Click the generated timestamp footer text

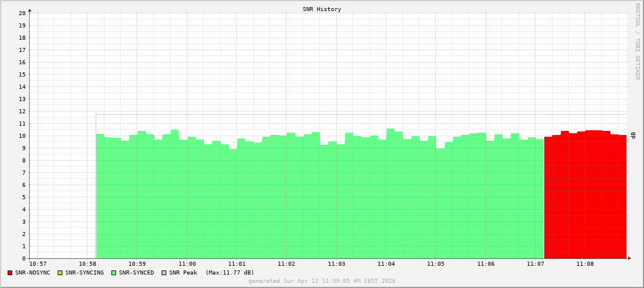coord(322,281)
